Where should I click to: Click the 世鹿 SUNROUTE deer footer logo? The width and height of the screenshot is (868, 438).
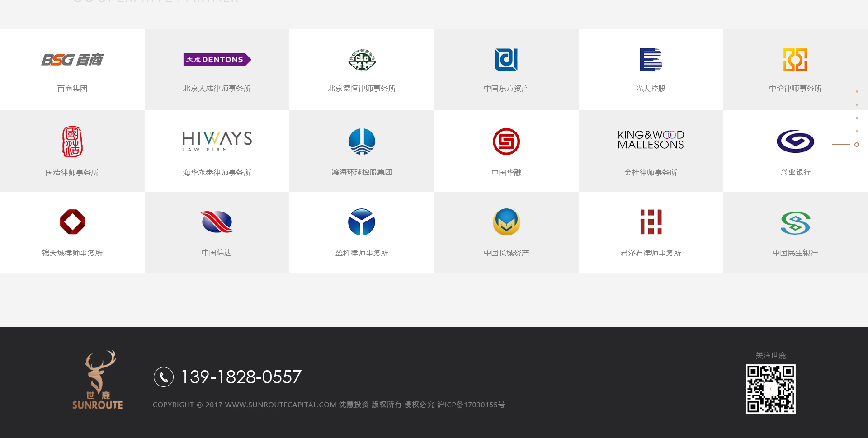click(98, 380)
